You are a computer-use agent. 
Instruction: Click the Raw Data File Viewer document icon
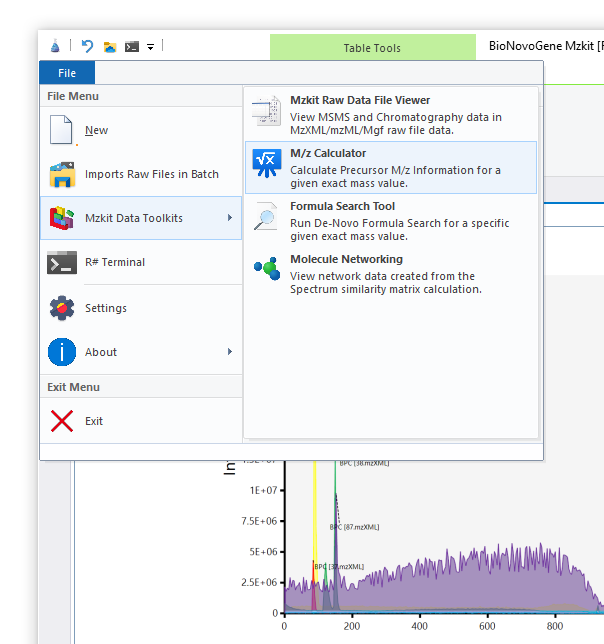(x=266, y=111)
